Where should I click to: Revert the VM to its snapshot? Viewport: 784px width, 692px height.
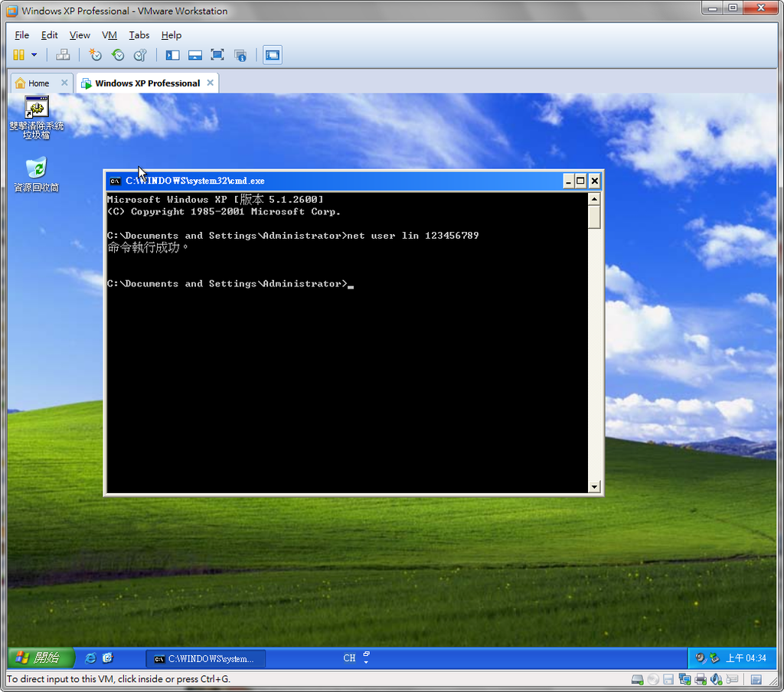118,55
